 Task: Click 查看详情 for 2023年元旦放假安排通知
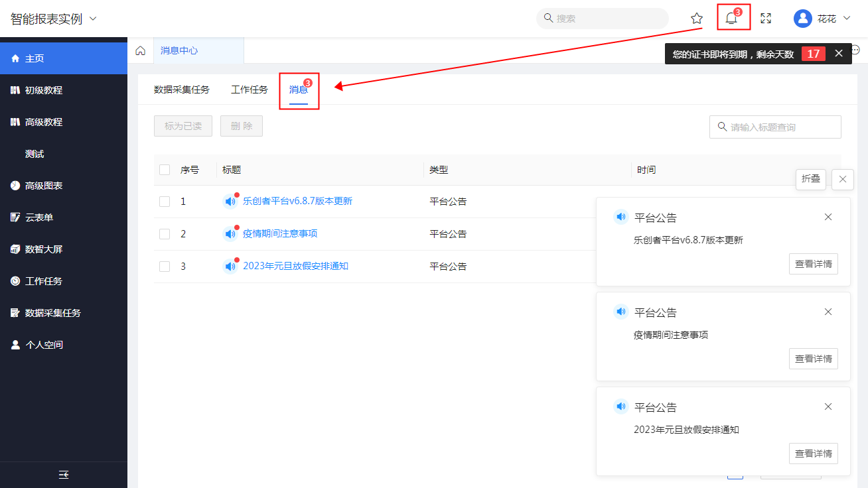coord(813,454)
